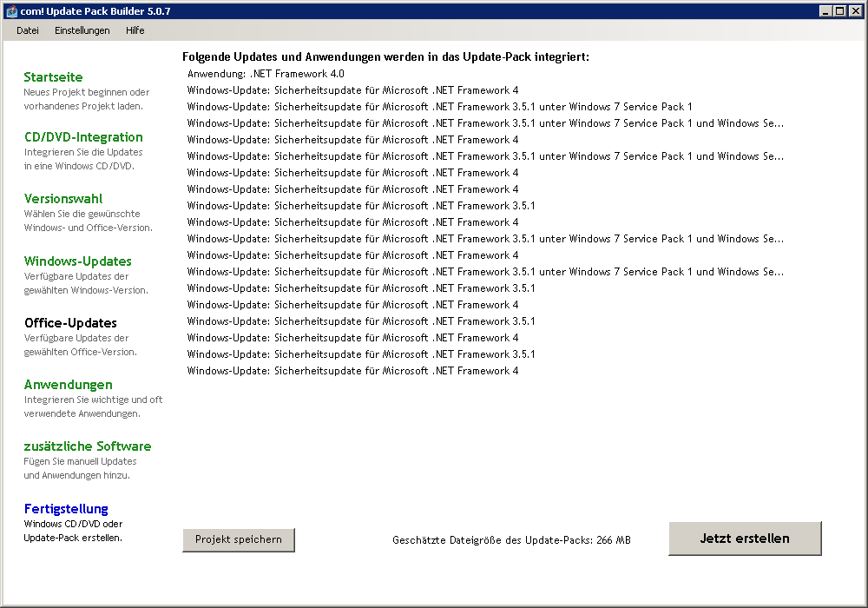Click the heading 'Folgende Updates und Anwendungen'

[386, 56]
